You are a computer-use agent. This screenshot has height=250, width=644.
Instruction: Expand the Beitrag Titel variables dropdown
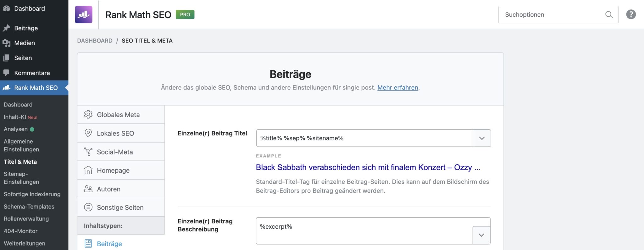pos(482,138)
